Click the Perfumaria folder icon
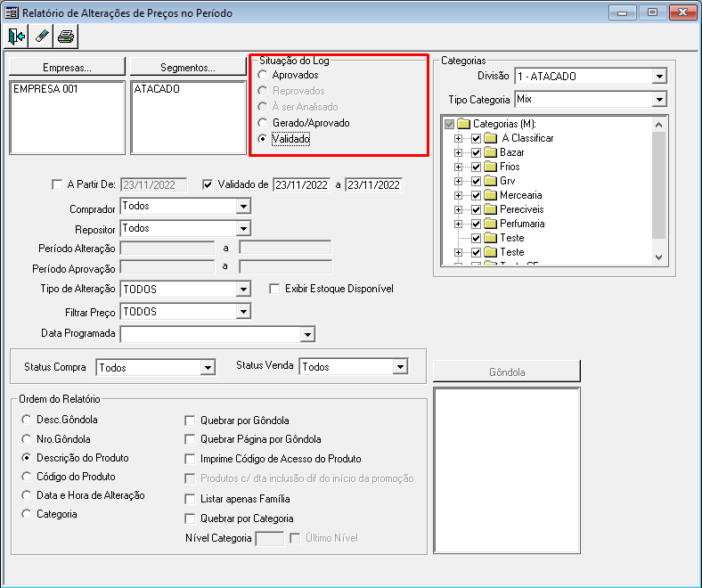 click(491, 224)
